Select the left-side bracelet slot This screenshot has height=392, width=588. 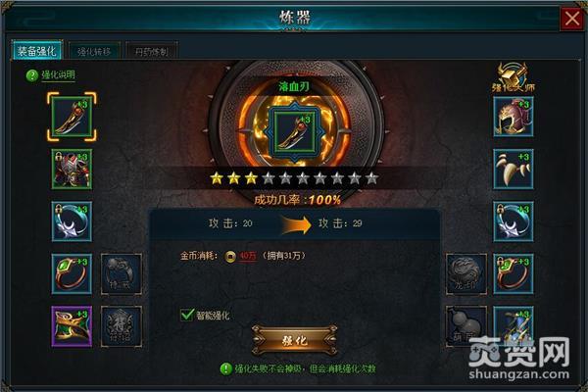point(72,221)
